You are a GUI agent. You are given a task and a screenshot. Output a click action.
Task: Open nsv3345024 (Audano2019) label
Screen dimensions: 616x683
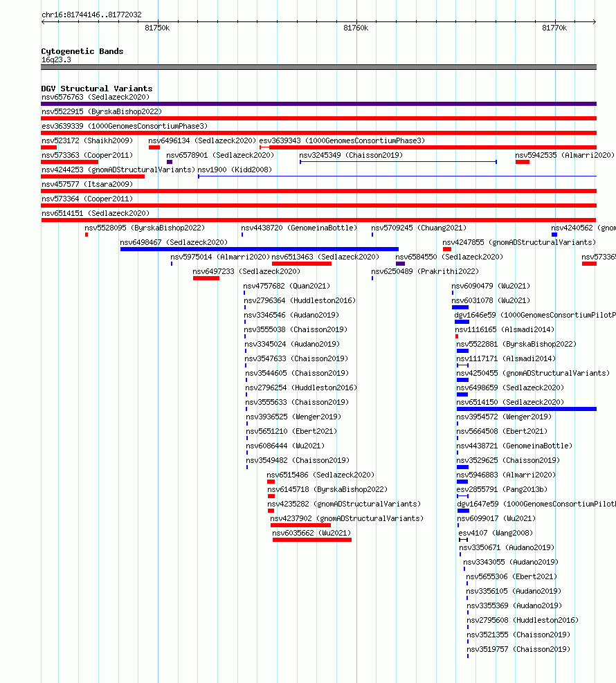pos(292,344)
